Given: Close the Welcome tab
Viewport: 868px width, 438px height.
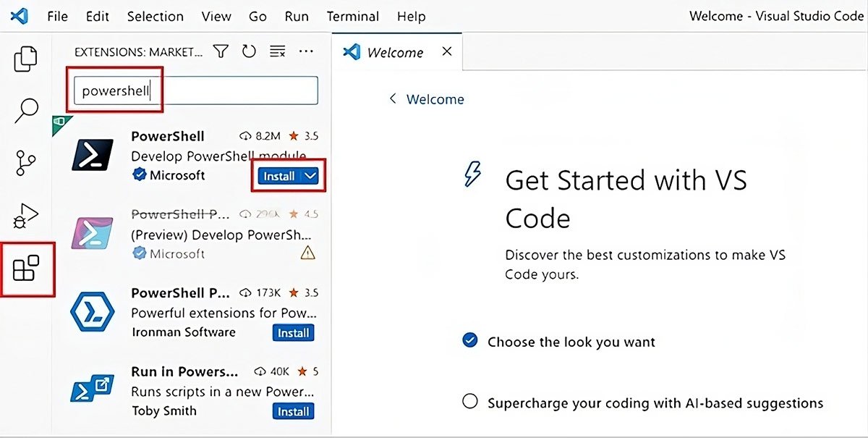Looking at the screenshot, I should pyautogui.click(x=447, y=52).
